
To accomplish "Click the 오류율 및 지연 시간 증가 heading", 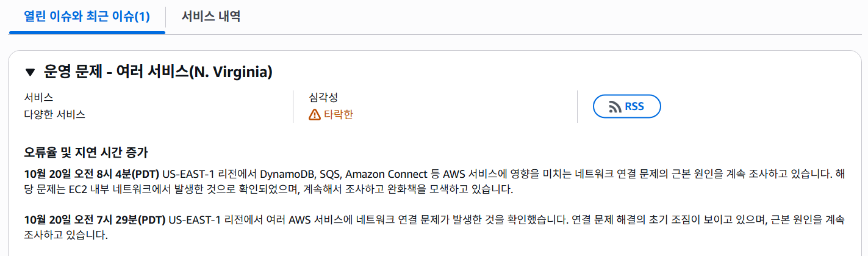I will pyautogui.click(x=86, y=152).
